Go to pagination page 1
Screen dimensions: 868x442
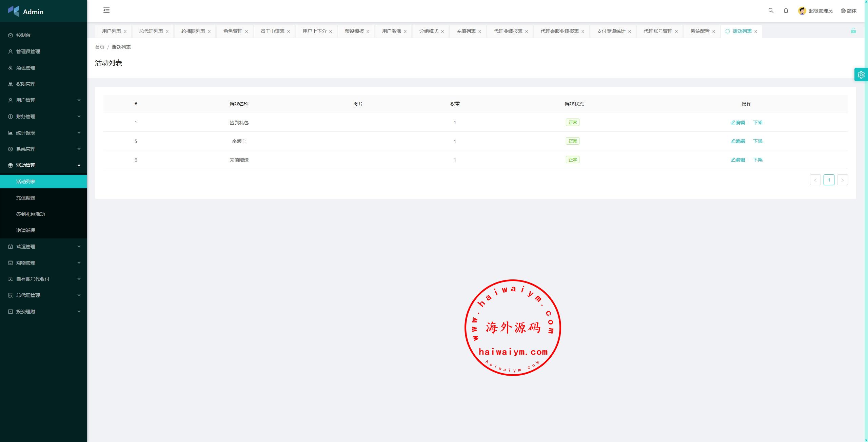coord(829,180)
